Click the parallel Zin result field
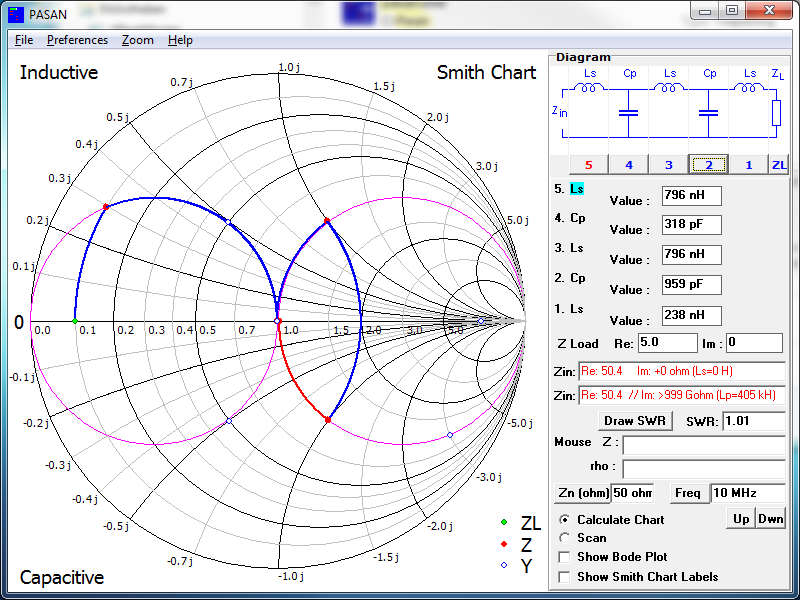Viewport: 800px width, 600px height. coord(682,395)
